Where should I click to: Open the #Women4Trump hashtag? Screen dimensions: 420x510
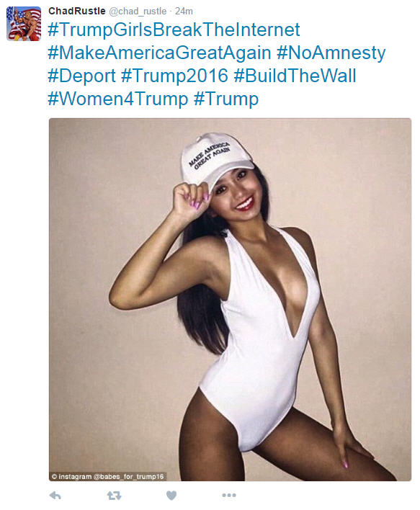(x=118, y=99)
